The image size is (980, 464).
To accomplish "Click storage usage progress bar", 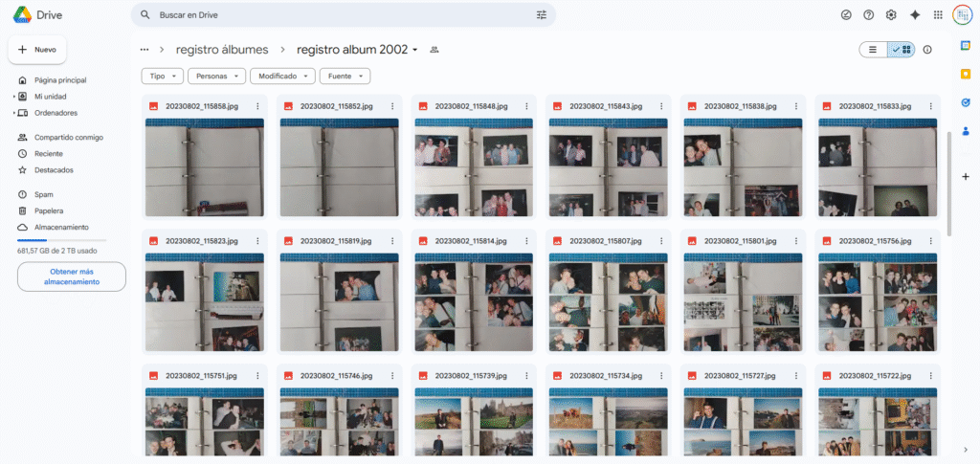I will [62, 240].
